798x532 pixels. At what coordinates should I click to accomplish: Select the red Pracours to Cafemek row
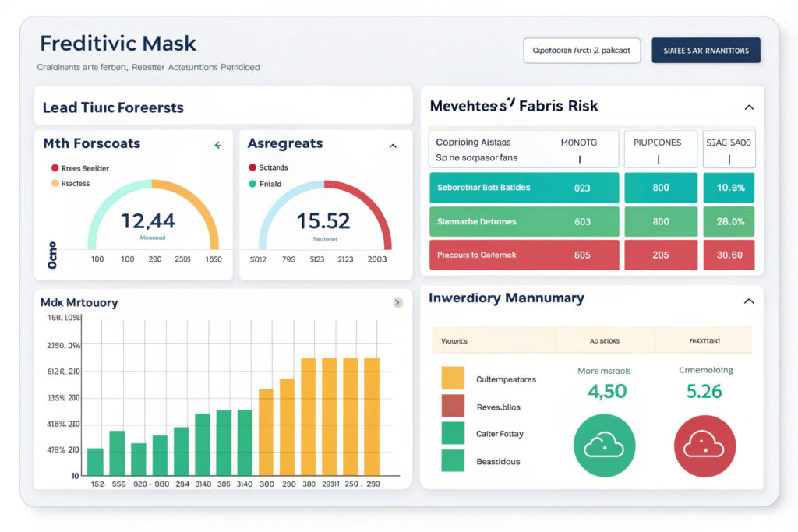pyautogui.click(x=524, y=255)
